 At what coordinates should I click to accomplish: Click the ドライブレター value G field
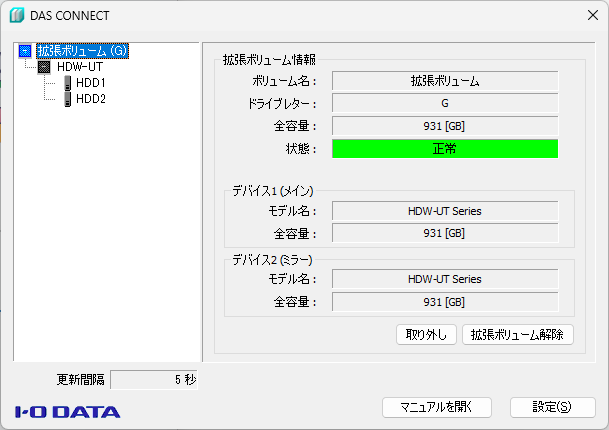coord(445,103)
